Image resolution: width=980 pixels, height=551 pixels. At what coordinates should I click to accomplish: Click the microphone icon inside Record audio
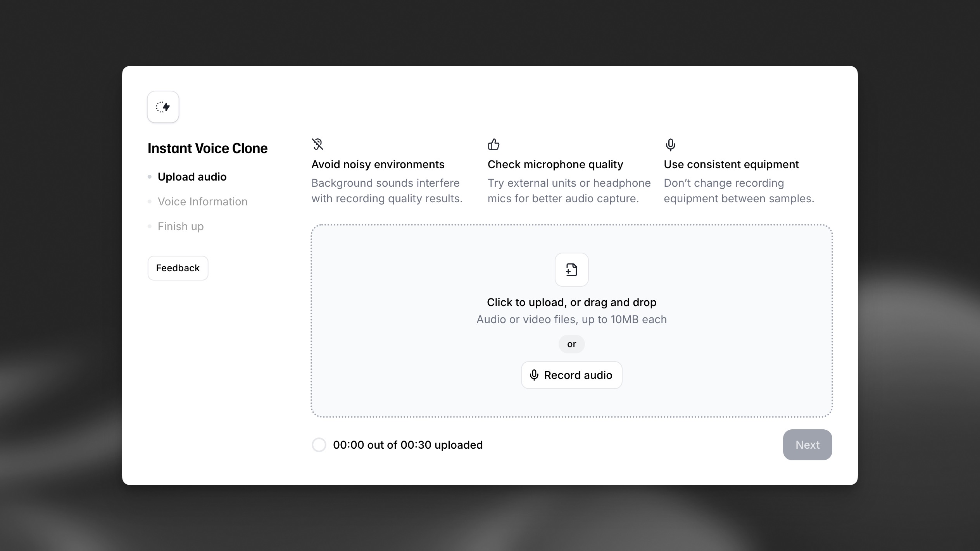click(534, 375)
